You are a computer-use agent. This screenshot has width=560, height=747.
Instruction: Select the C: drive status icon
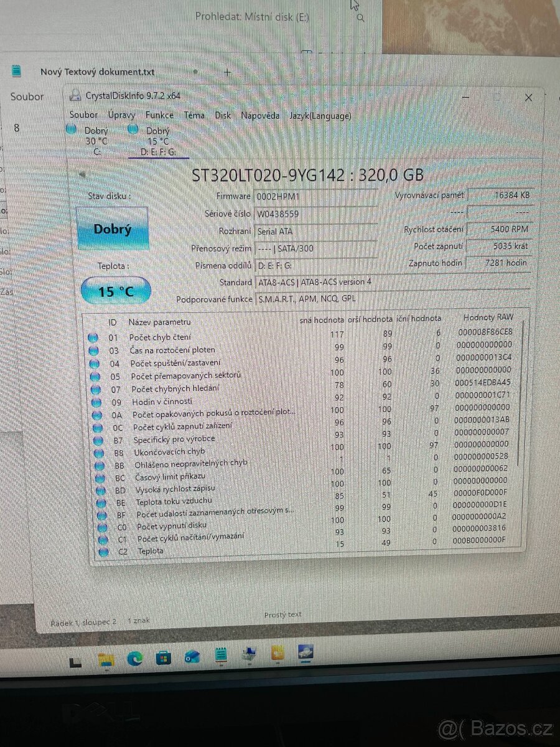coord(72,129)
